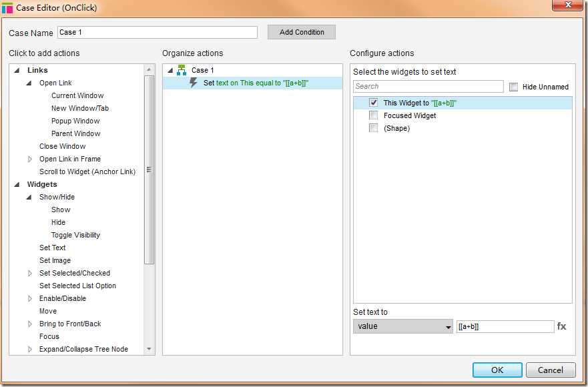The width and height of the screenshot is (588, 387).
Task: Click the Case Name input field
Action: click(158, 32)
